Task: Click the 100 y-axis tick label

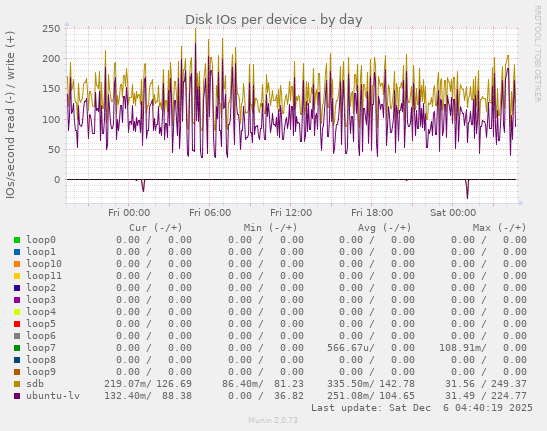Action: point(51,119)
